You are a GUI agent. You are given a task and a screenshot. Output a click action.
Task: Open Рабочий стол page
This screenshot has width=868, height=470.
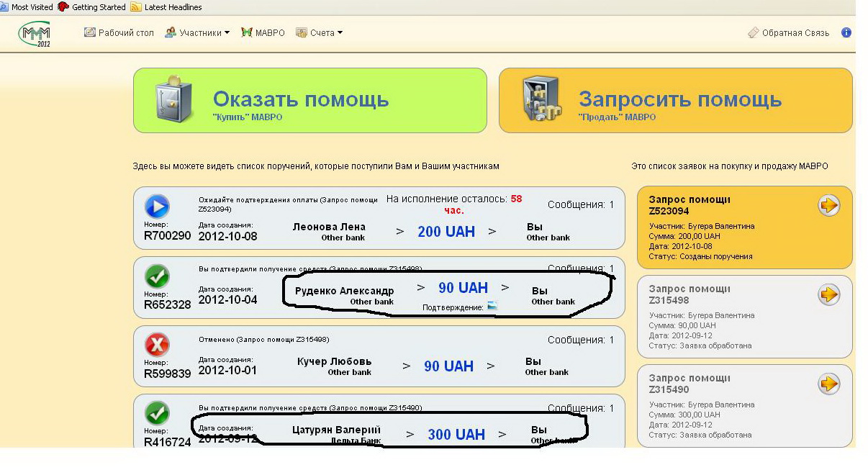[119, 32]
